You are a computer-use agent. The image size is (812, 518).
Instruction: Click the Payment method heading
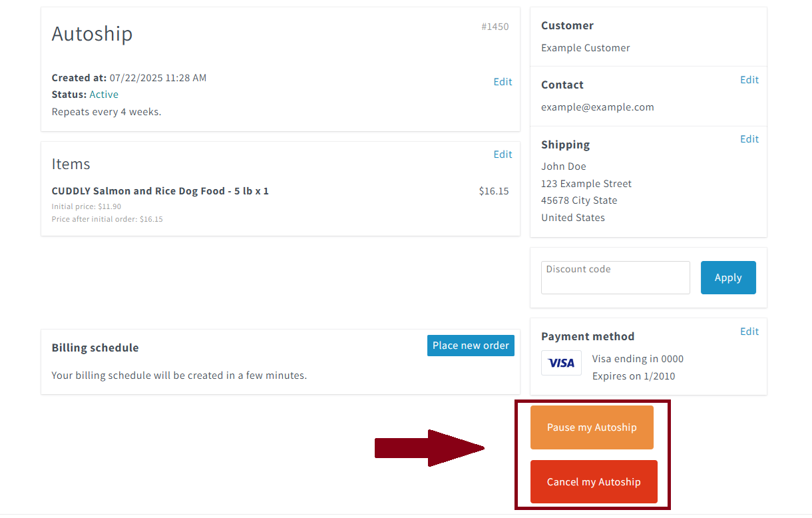tap(588, 336)
